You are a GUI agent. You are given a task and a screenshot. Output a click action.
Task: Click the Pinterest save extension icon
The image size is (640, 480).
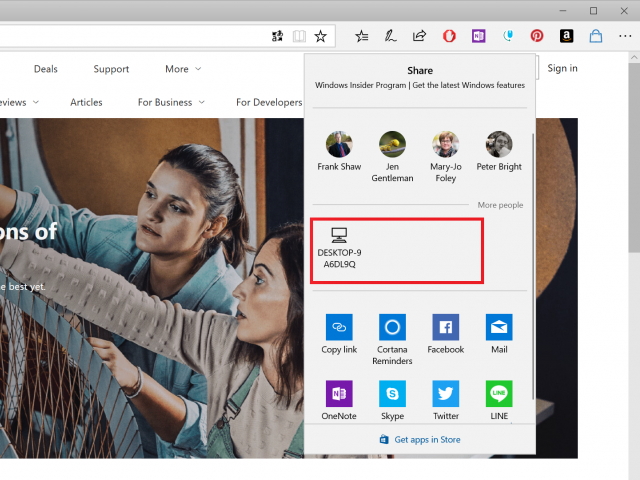pyautogui.click(x=537, y=36)
